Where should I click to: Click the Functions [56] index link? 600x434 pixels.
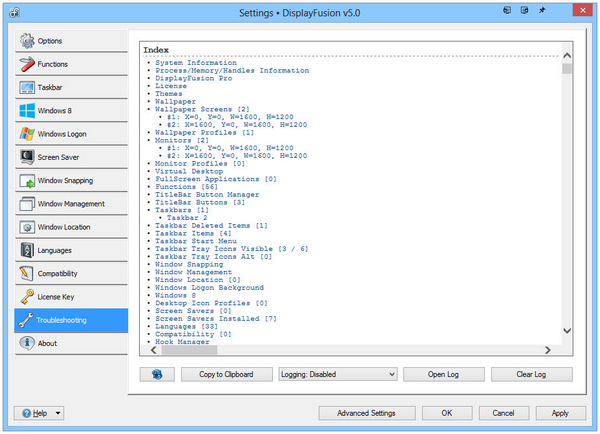tap(186, 187)
